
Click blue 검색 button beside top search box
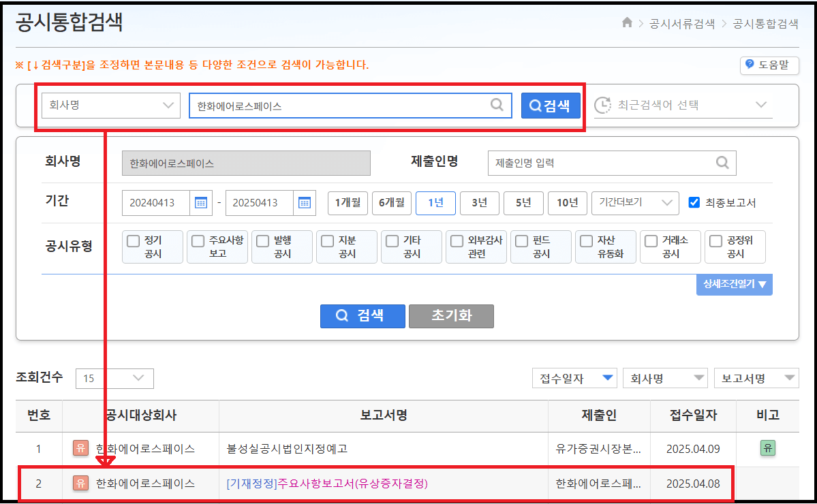(551, 106)
